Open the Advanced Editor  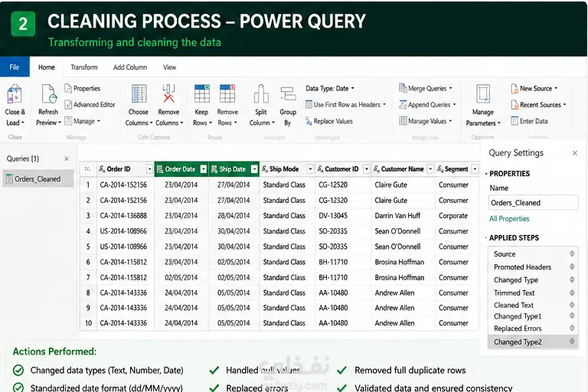(90, 105)
